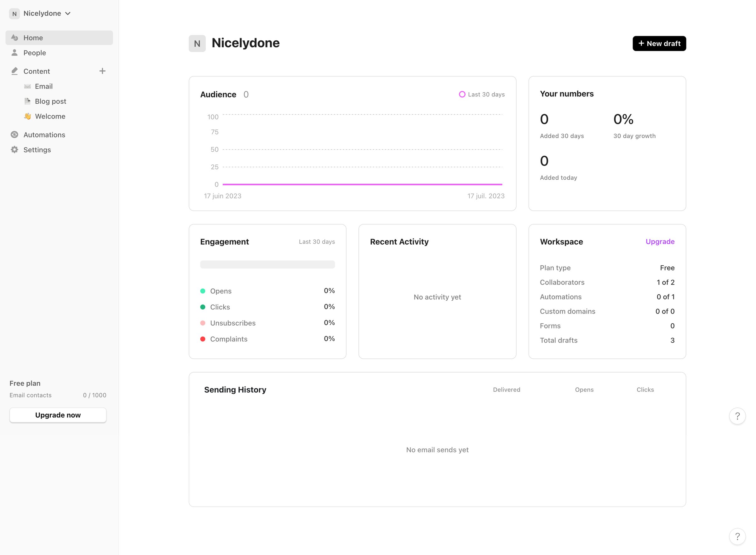
Task: Open the People page
Action: 59,53
